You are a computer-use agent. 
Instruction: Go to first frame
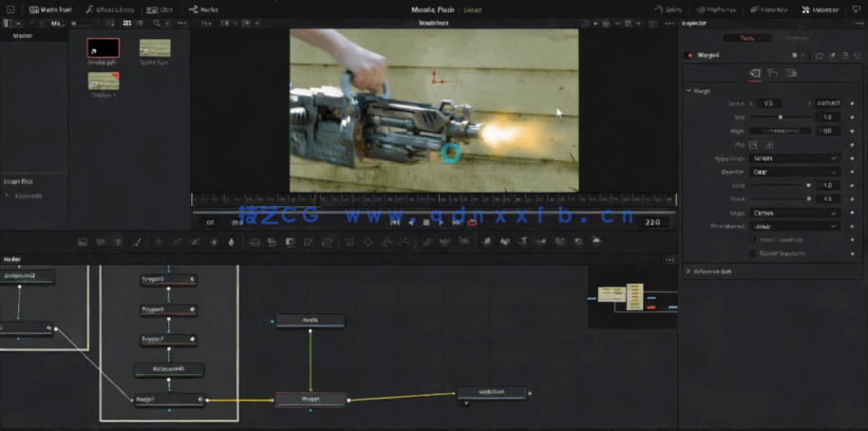pos(395,222)
